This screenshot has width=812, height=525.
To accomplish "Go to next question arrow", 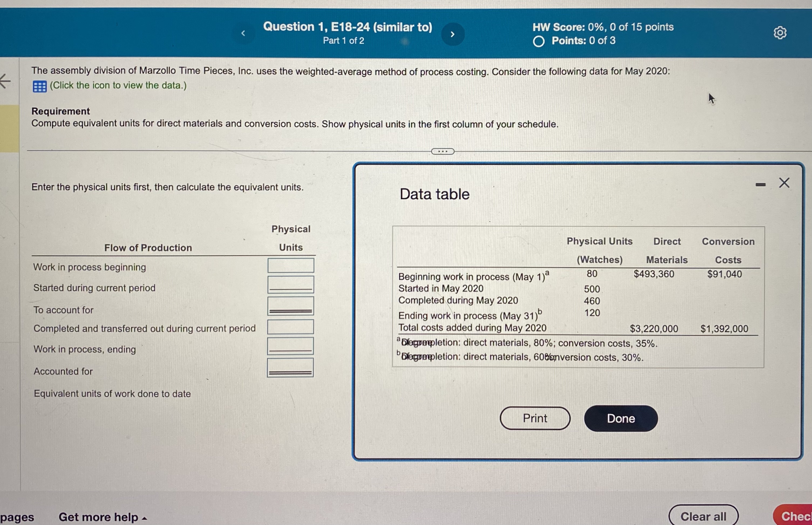I will click(452, 34).
